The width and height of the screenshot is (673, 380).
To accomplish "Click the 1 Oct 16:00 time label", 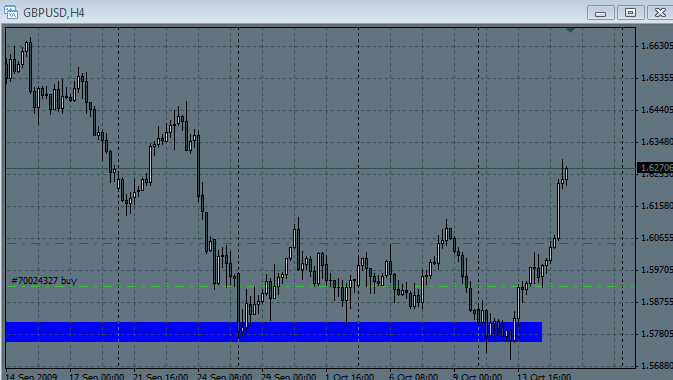I will [x=350, y=376].
